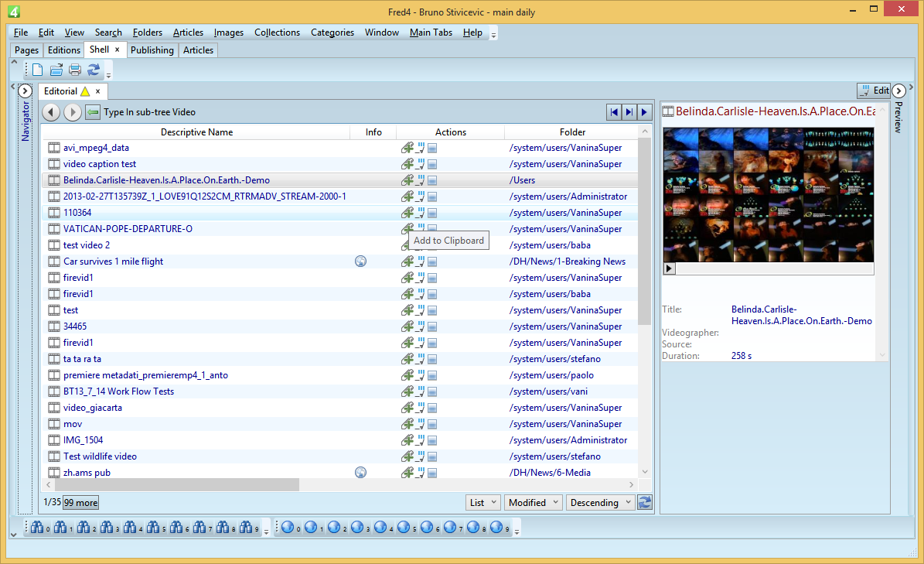Switch to the Publishing tab
The image size is (924, 564).
click(152, 50)
